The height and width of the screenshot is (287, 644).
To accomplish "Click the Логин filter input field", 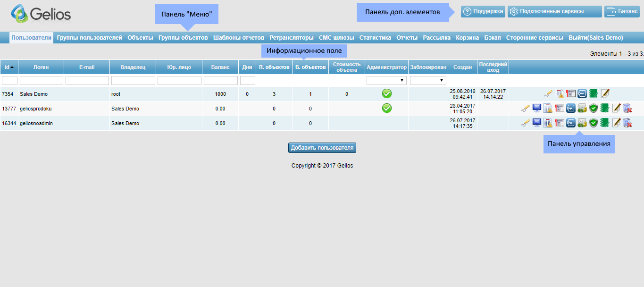I will 41,80.
